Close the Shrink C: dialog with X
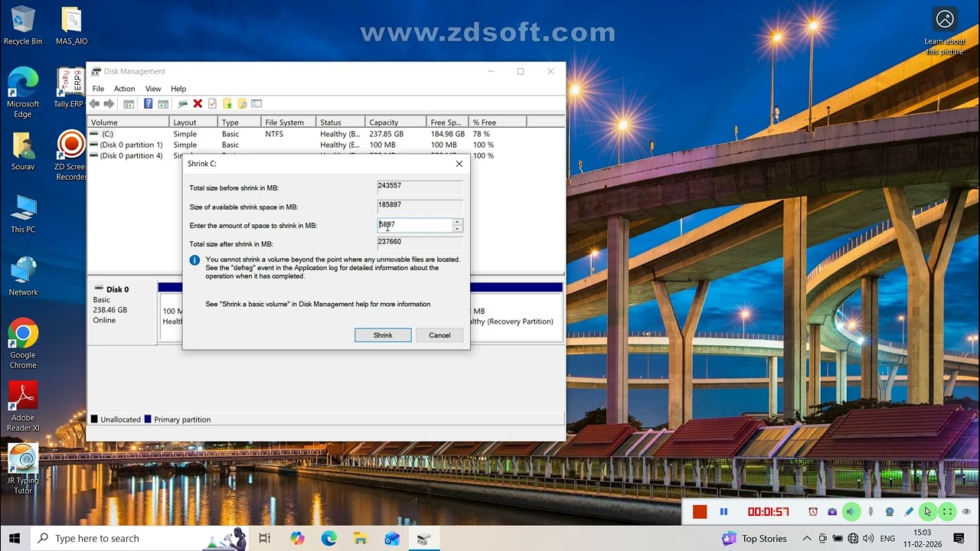Screen dimensions: 980x551 tap(459, 164)
